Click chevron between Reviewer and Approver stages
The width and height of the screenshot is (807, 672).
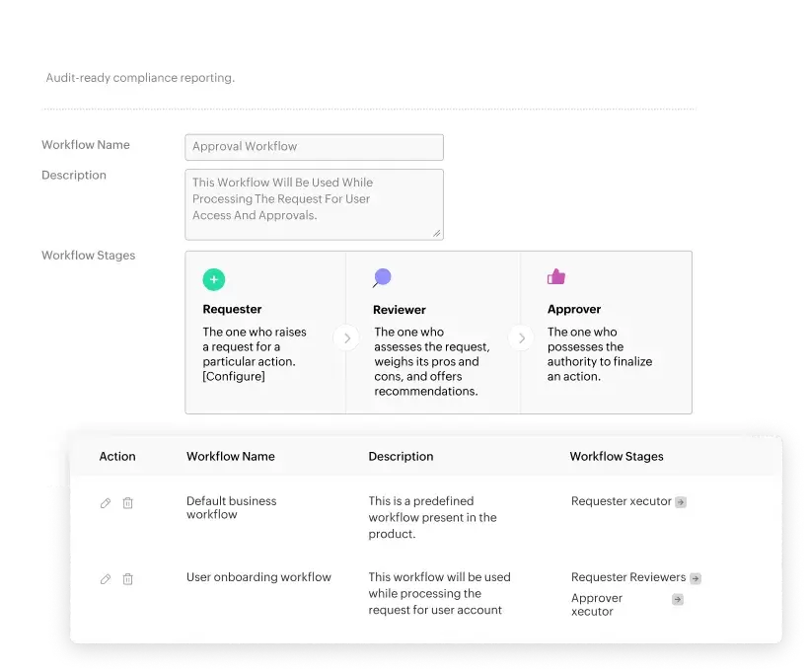[521, 338]
